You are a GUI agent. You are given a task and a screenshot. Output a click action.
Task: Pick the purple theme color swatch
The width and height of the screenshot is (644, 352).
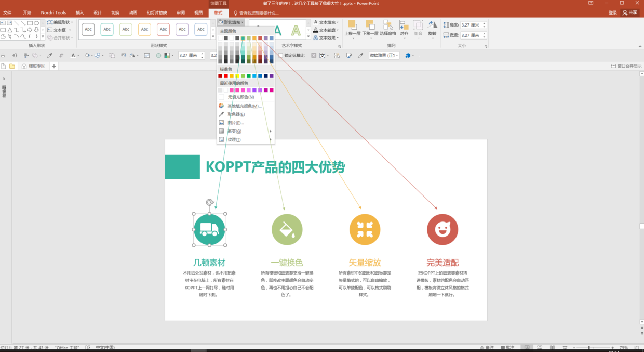coord(265,38)
